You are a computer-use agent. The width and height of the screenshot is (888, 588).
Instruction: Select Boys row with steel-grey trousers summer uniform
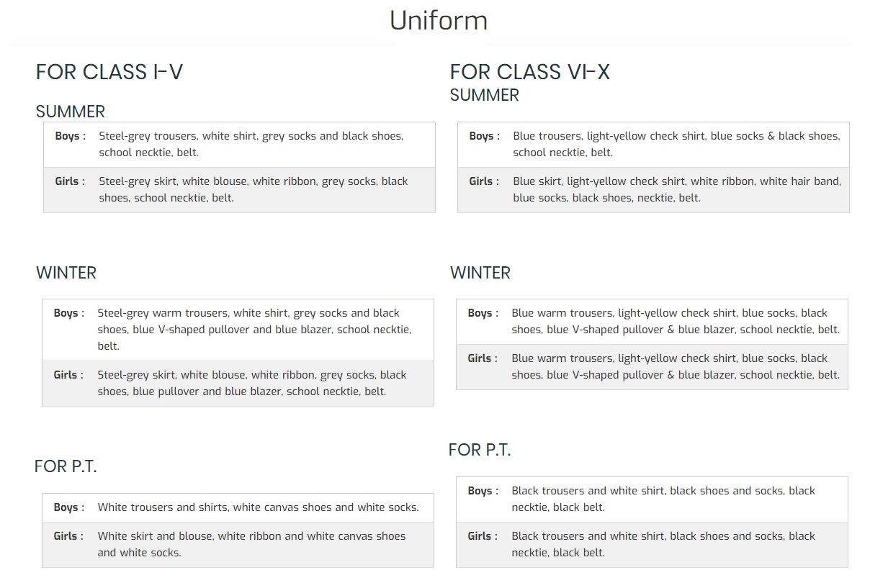(x=239, y=145)
